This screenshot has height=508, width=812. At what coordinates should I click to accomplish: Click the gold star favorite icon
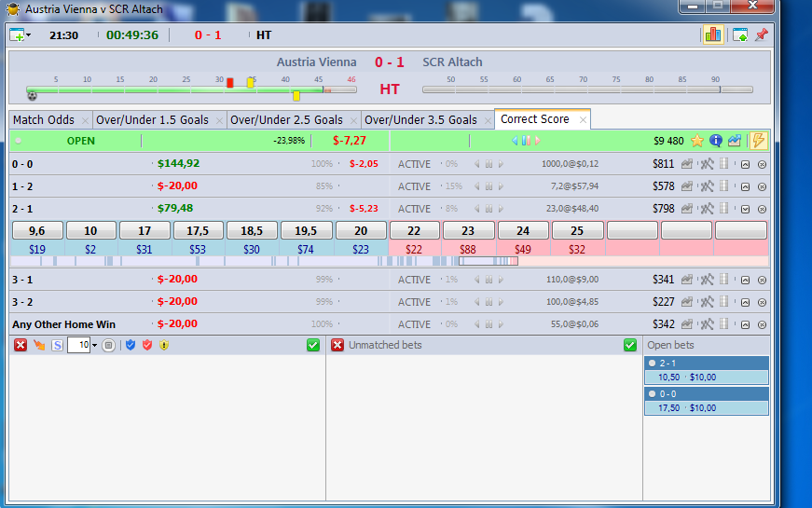pos(696,141)
